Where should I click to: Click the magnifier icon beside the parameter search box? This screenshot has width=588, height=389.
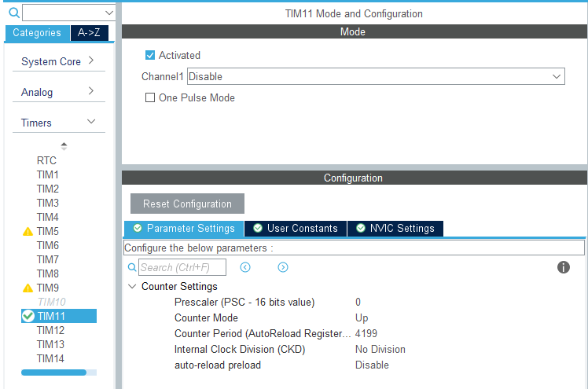coord(131,267)
